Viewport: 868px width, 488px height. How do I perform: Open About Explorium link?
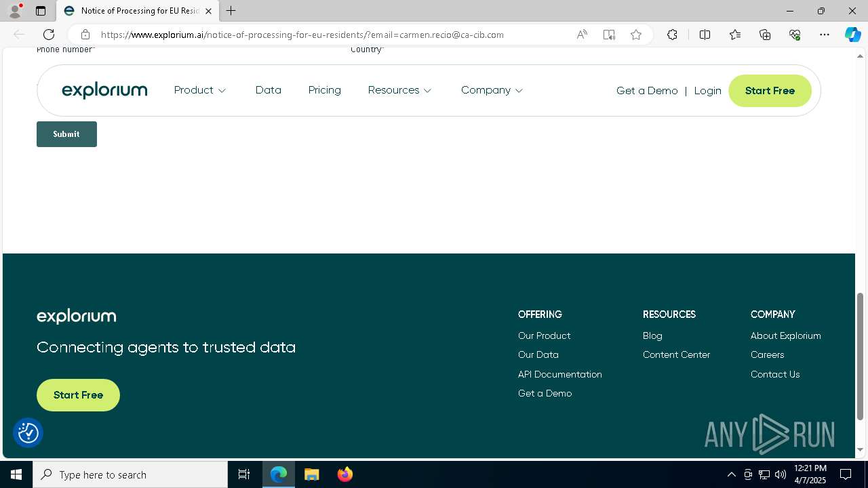pos(786,335)
